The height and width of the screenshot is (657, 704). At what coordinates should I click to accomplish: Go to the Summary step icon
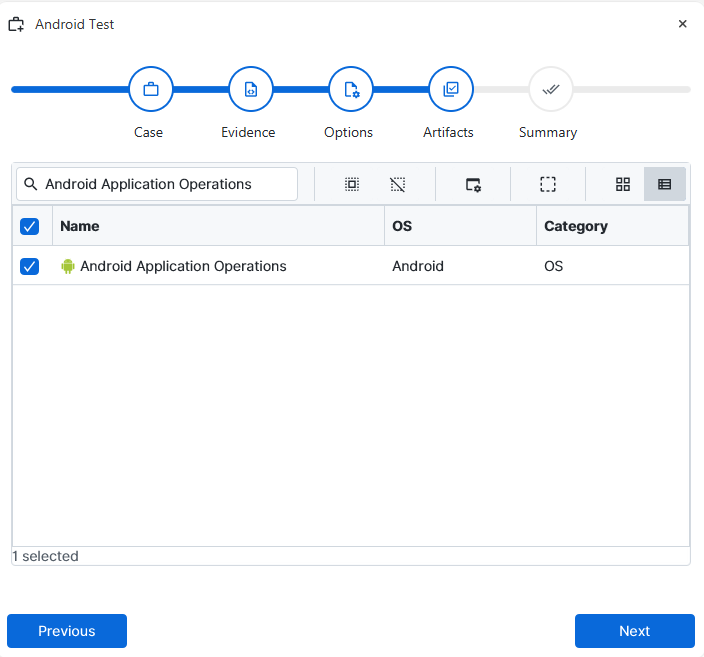(x=550, y=89)
